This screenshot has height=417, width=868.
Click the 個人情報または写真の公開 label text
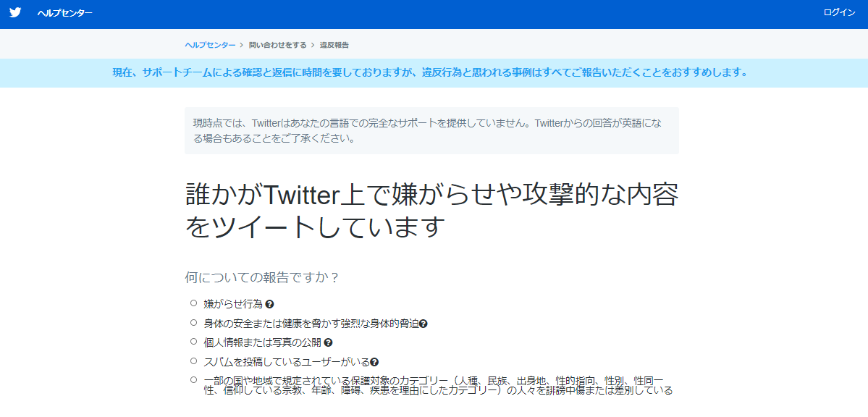pos(262,342)
